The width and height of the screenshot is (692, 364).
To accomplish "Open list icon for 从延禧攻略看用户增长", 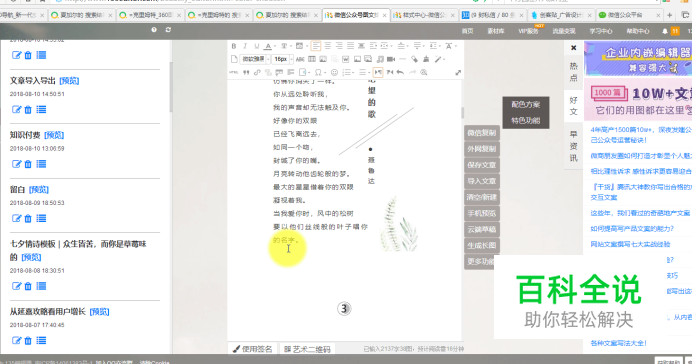I will (41, 341).
